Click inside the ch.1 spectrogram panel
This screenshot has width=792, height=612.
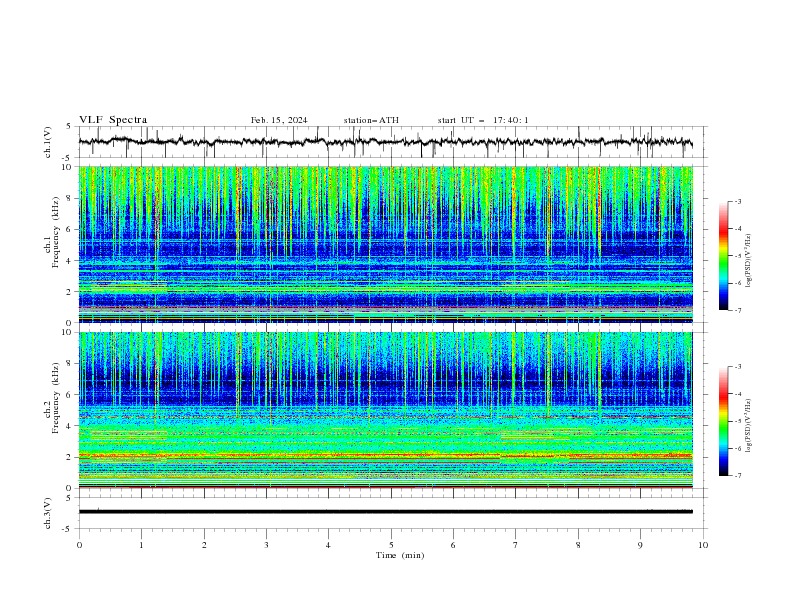[x=385, y=244]
